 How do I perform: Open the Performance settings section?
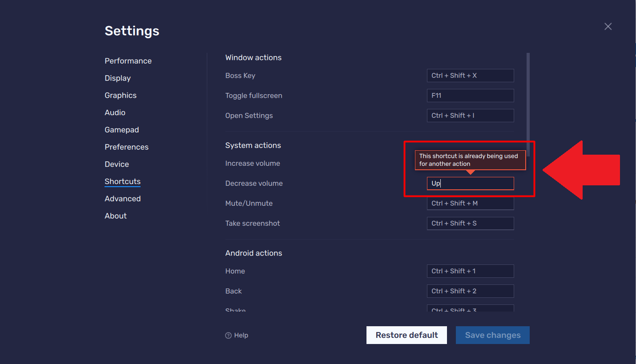pyautogui.click(x=128, y=60)
